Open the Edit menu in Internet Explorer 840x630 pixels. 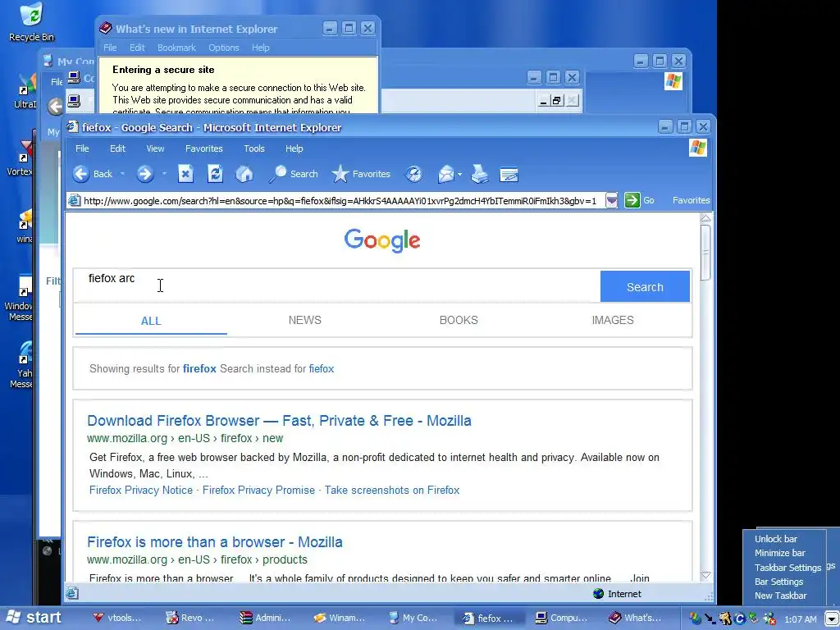click(117, 148)
